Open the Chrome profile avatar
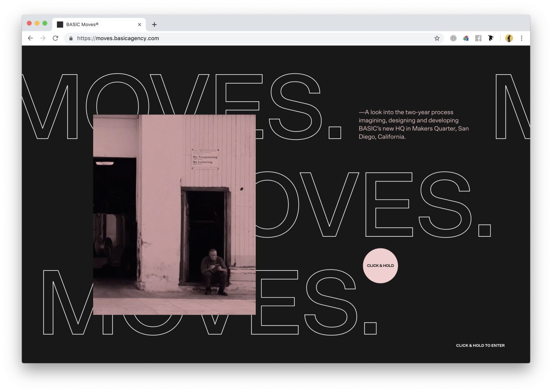Screen dimensions: 552x392 [509, 38]
